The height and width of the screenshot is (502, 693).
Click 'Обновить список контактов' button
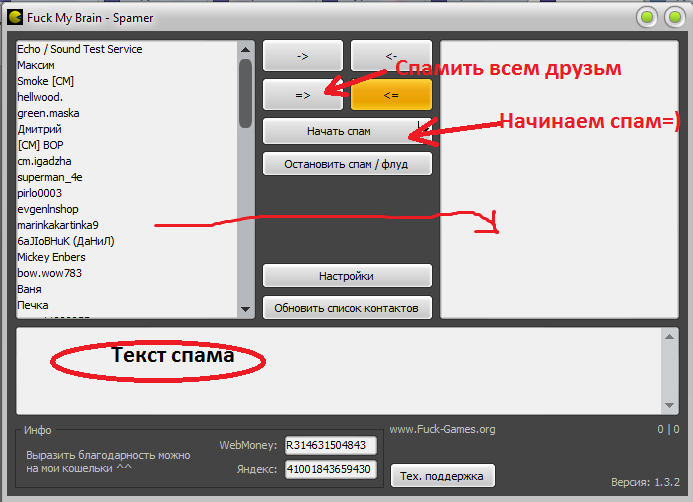pos(347,307)
